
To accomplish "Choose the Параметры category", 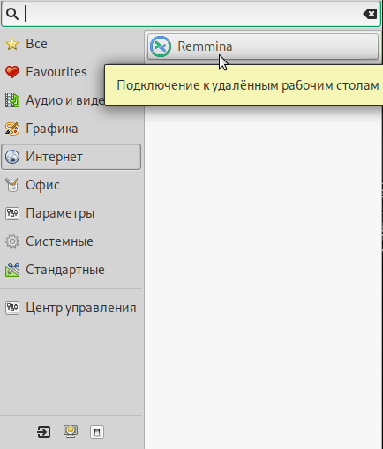I will click(71, 213).
